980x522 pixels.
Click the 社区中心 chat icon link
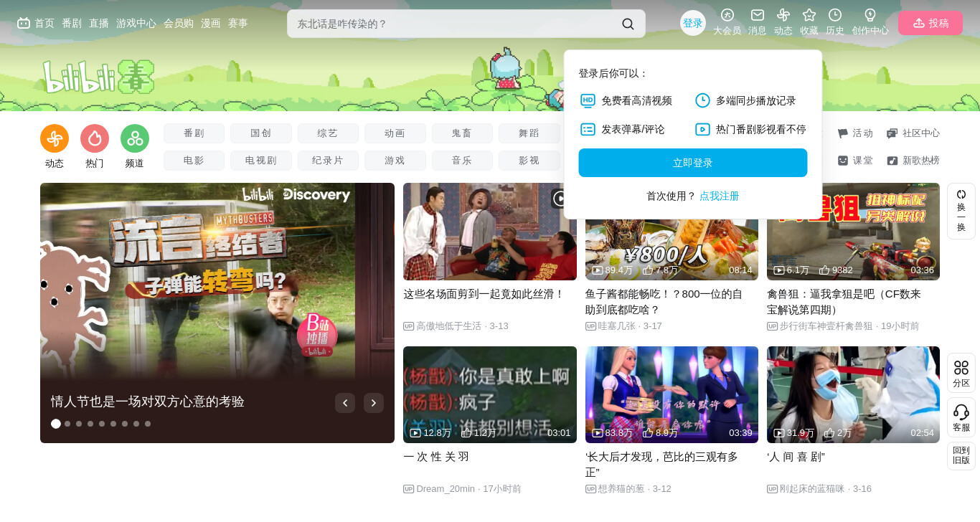point(913,133)
